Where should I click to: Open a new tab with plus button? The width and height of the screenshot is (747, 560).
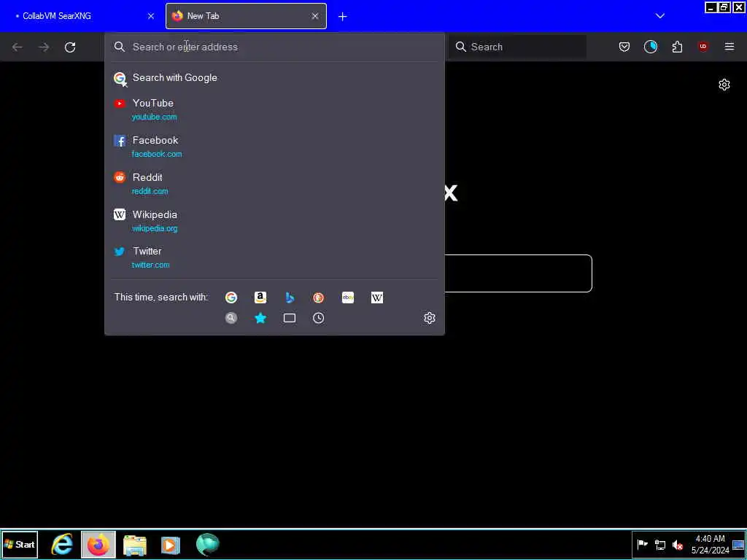[343, 17]
